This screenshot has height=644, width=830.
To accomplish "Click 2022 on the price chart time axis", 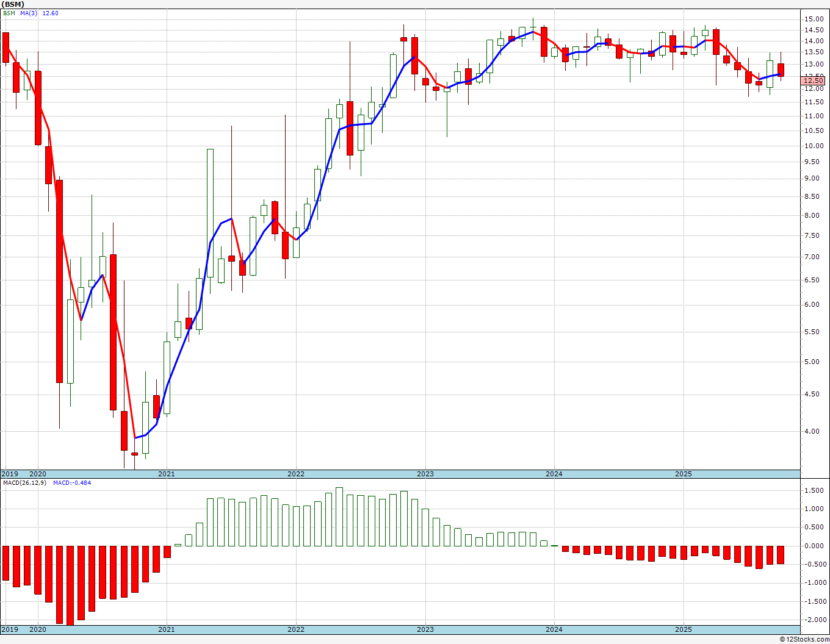I will 296,474.
